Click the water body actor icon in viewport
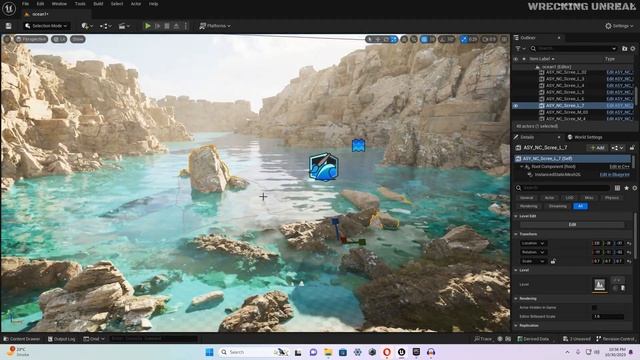The width and height of the screenshot is (640, 360). click(323, 167)
